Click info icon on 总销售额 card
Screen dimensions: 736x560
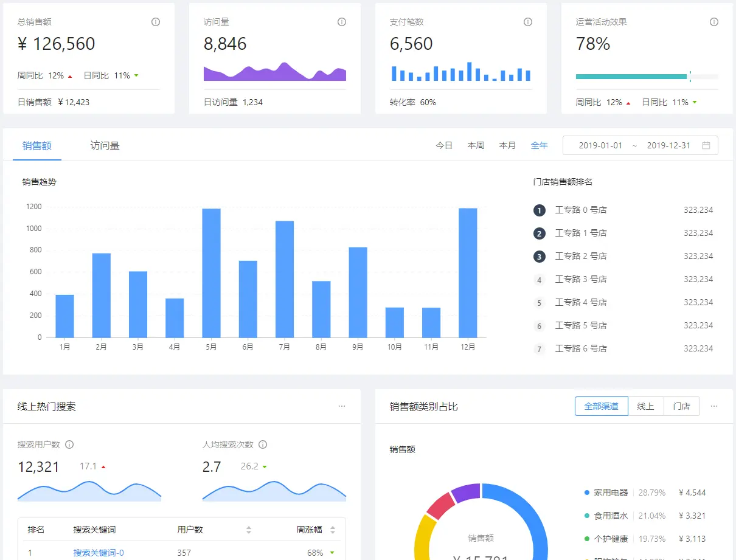[x=156, y=22]
